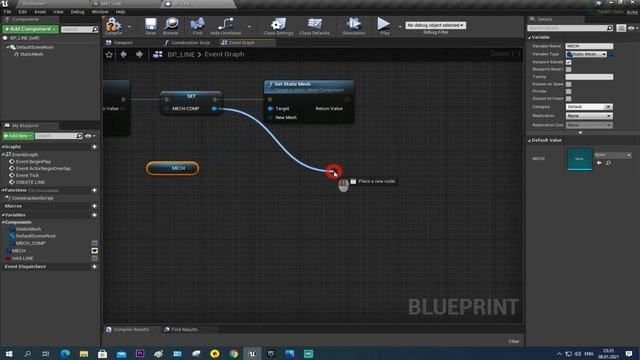
Task: Open Class Settings
Action: coord(278,26)
